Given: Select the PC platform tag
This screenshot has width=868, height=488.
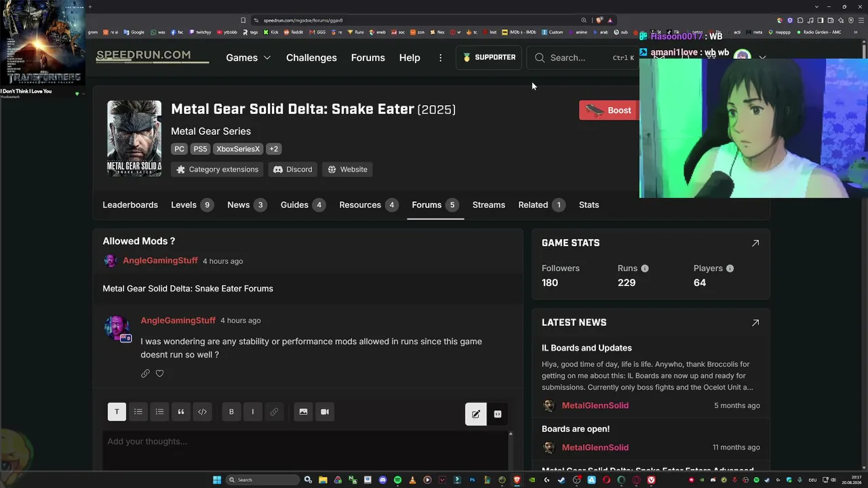Looking at the screenshot, I should point(179,149).
